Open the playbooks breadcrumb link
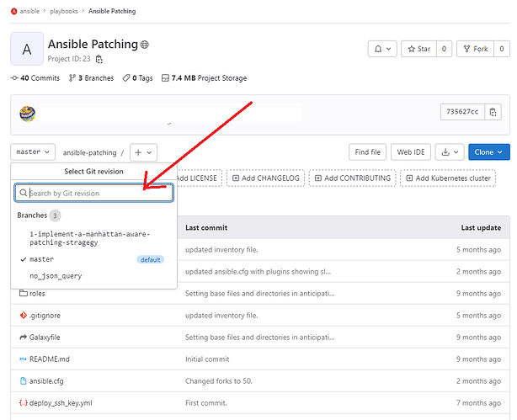The height and width of the screenshot is (420, 517). tap(64, 11)
